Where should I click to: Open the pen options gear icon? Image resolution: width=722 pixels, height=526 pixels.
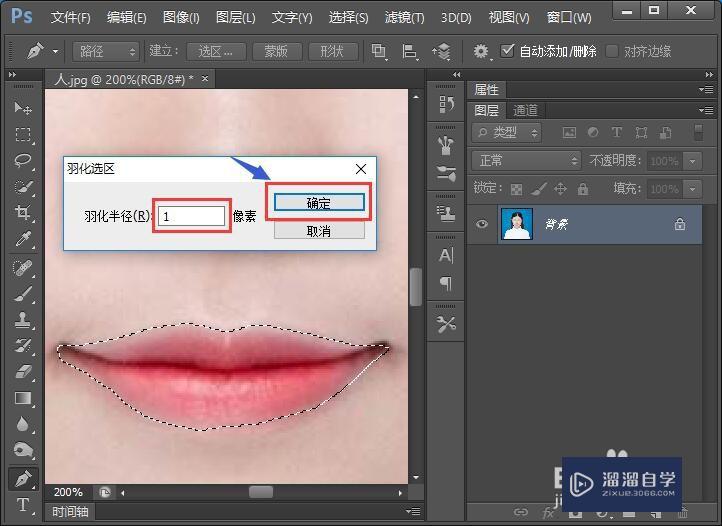point(481,51)
